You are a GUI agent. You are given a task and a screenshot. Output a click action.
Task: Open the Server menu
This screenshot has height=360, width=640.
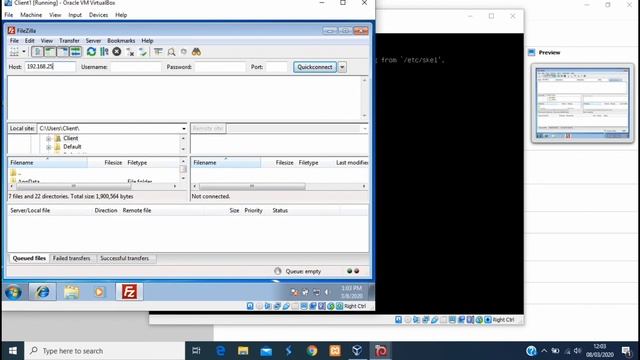point(93,41)
